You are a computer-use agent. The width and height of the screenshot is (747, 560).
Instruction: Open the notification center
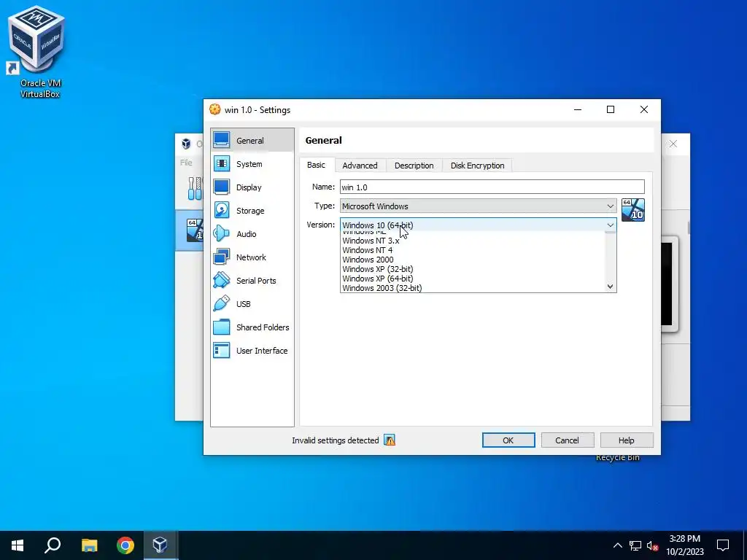click(x=723, y=545)
